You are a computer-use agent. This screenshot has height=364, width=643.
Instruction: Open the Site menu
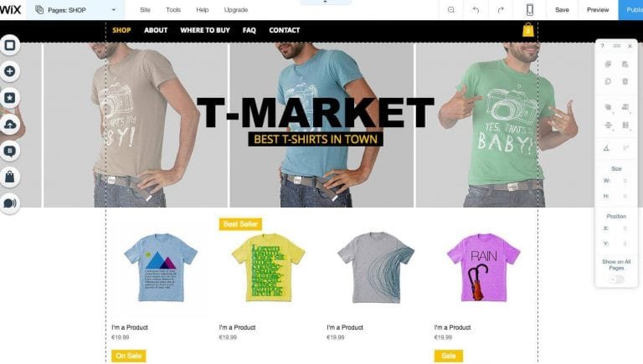click(x=145, y=10)
